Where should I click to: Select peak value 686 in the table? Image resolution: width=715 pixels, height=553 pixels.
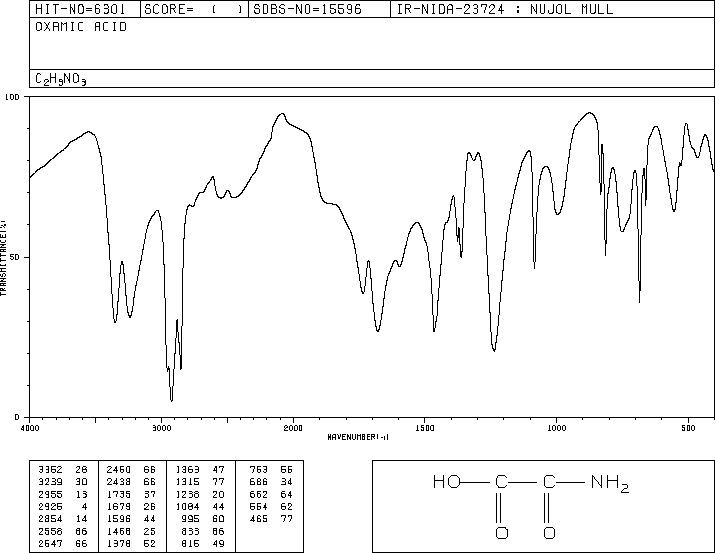tap(259, 482)
